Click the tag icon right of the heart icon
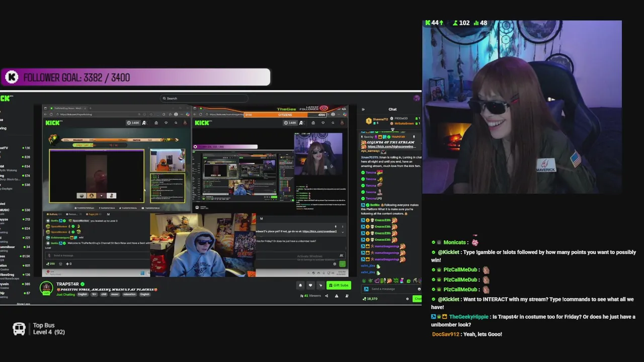The width and height of the screenshot is (644, 362). click(320, 285)
